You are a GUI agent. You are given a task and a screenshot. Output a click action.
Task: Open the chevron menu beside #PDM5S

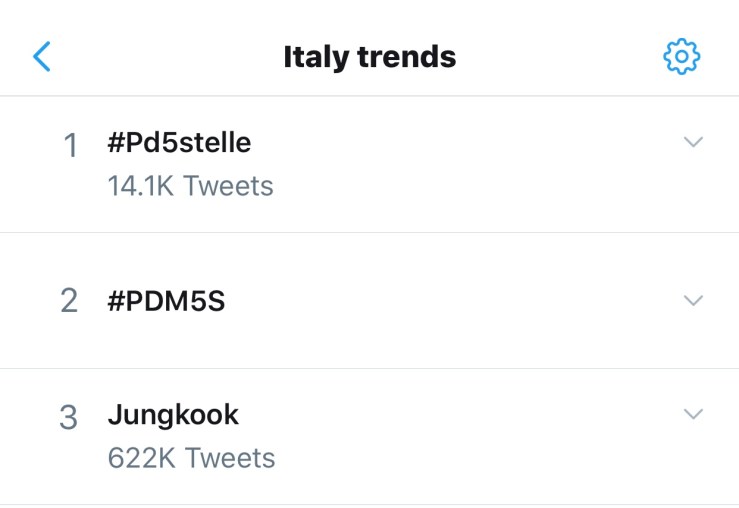693,300
